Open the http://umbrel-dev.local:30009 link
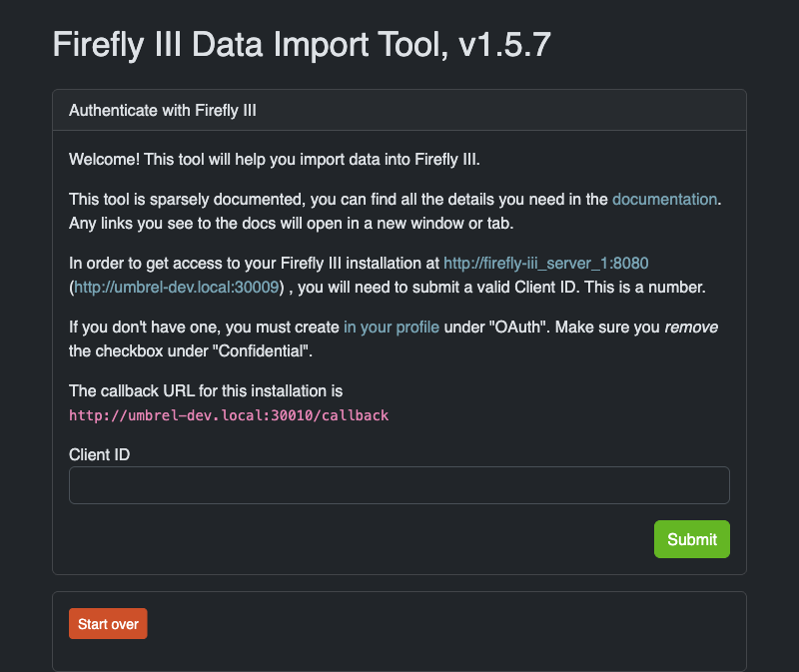This screenshot has height=672, width=799. 177,288
